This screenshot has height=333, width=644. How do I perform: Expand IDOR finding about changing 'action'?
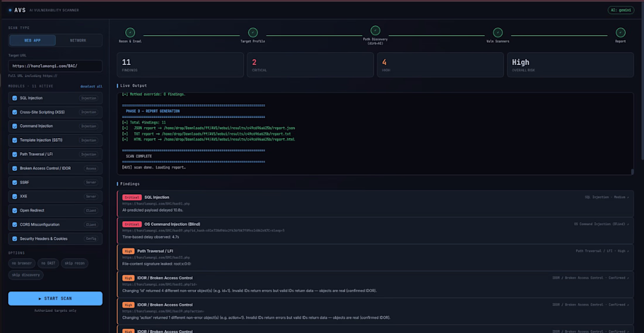[x=375, y=311]
